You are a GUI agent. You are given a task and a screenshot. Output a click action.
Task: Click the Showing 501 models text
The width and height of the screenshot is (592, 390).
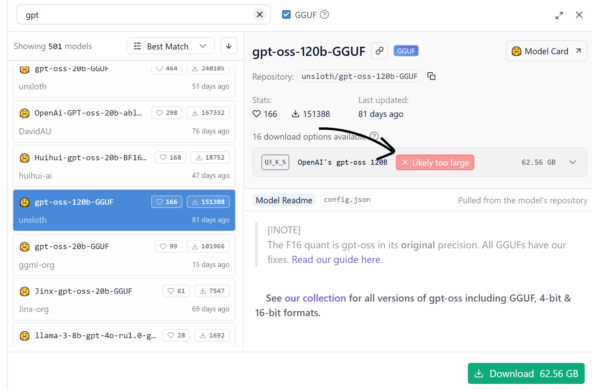[53, 46]
